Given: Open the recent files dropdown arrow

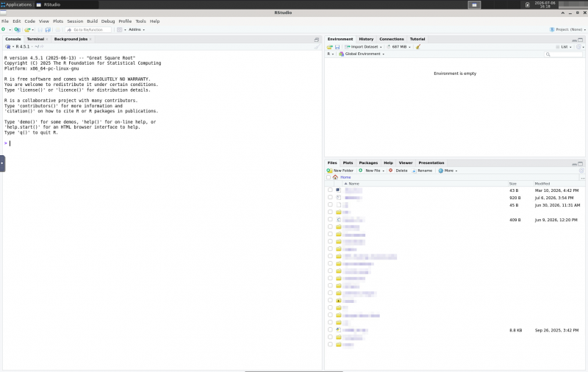Looking at the screenshot, I should (32, 29).
